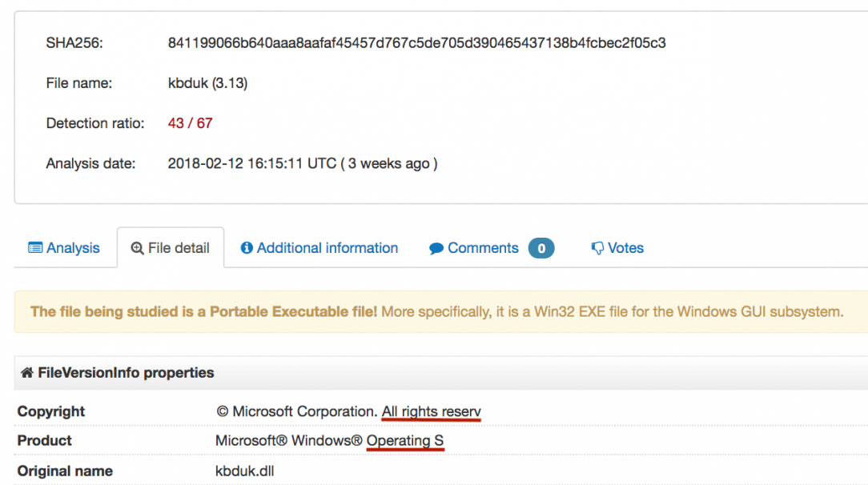868x485 pixels.
Task: Open the Additional information tab
Action: point(327,248)
